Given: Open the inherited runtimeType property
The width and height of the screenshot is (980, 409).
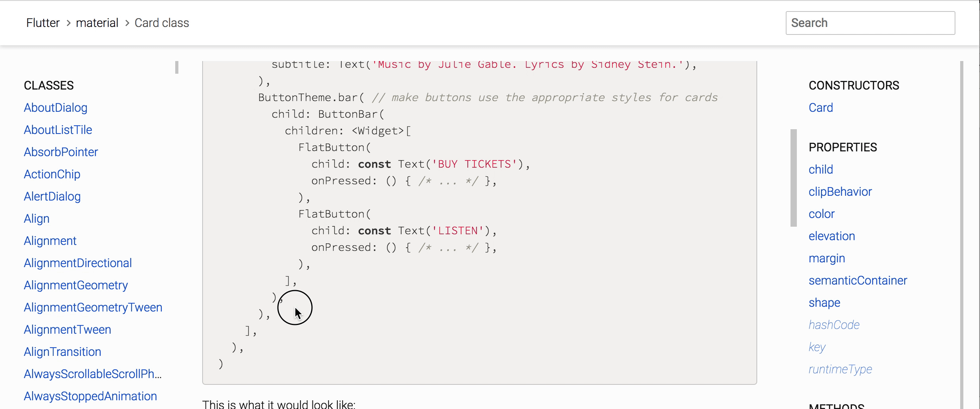Looking at the screenshot, I should [840, 369].
